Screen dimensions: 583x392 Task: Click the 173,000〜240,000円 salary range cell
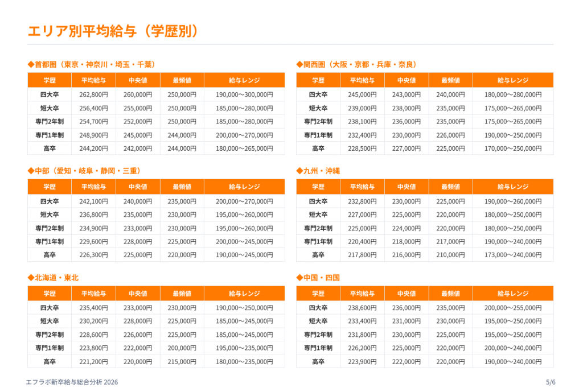click(x=512, y=255)
